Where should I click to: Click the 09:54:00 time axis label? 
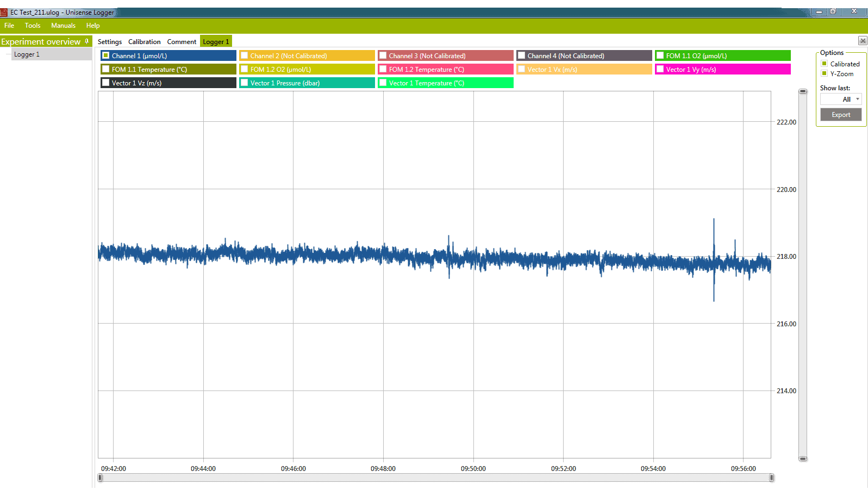point(653,469)
